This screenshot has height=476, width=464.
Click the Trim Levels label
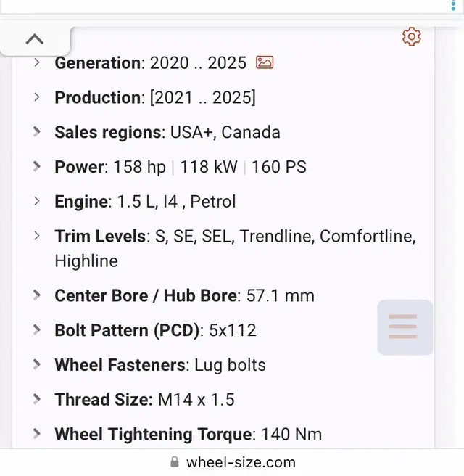click(100, 236)
